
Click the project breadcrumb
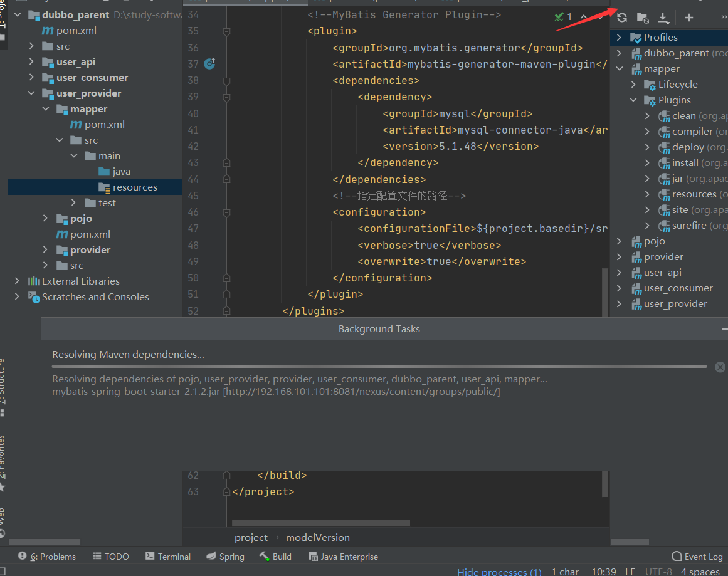click(251, 538)
